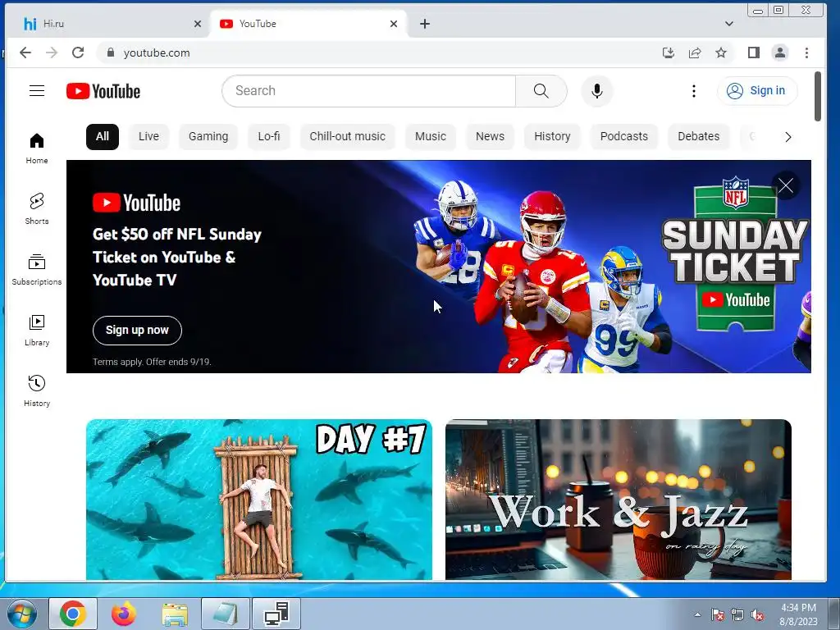The height and width of the screenshot is (630, 840).
Task: Select the Podcasts chip
Action: 624,137
